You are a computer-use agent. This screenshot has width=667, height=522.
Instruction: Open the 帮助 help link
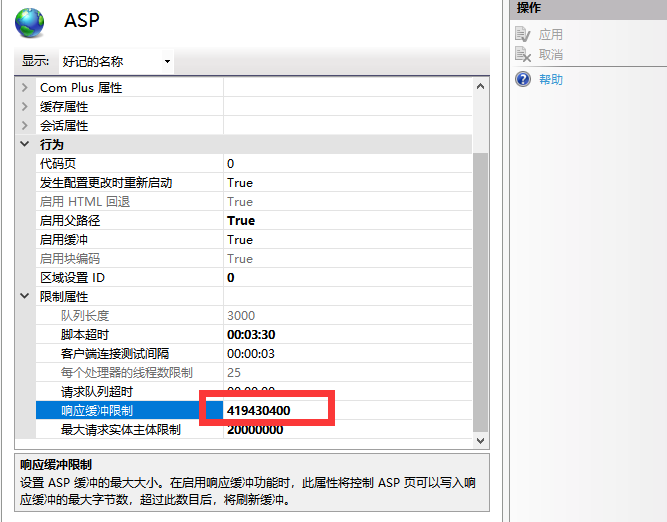coord(550,80)
